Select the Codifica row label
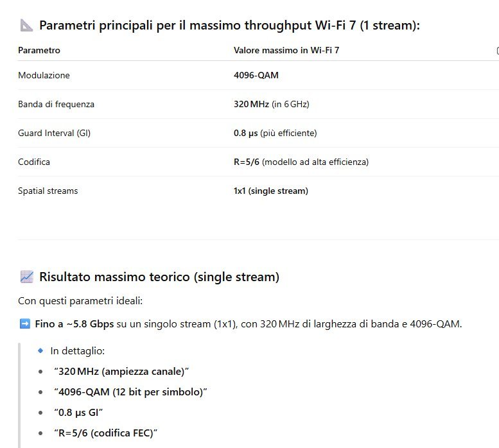This screenshot has height=448, width=499. tap(34, 162)
